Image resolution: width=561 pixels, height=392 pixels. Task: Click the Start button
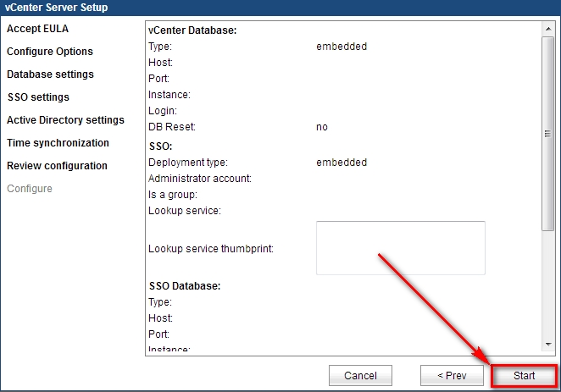(x=525, y=376)
